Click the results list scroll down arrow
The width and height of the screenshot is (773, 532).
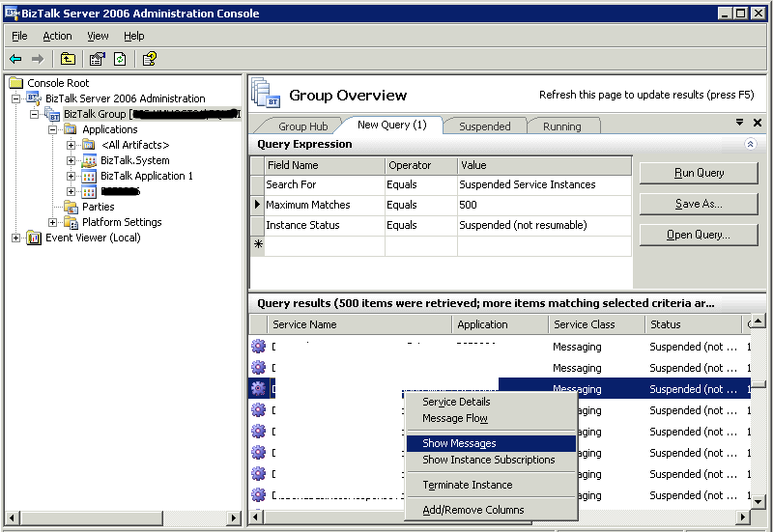pos(759,502)
